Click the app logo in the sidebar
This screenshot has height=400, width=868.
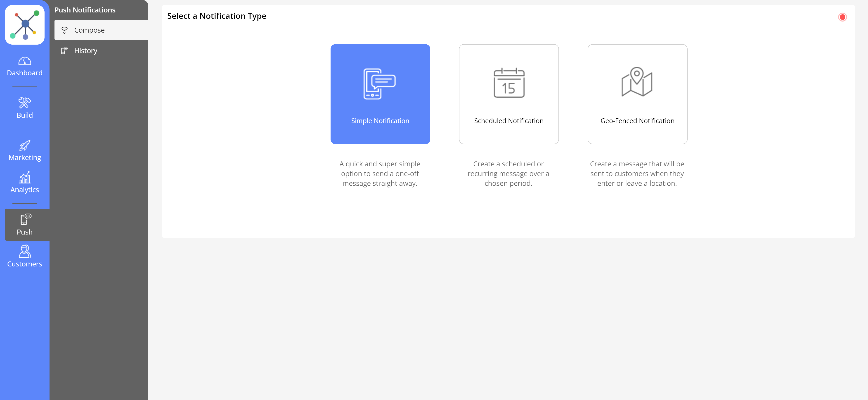pos(25,25)
